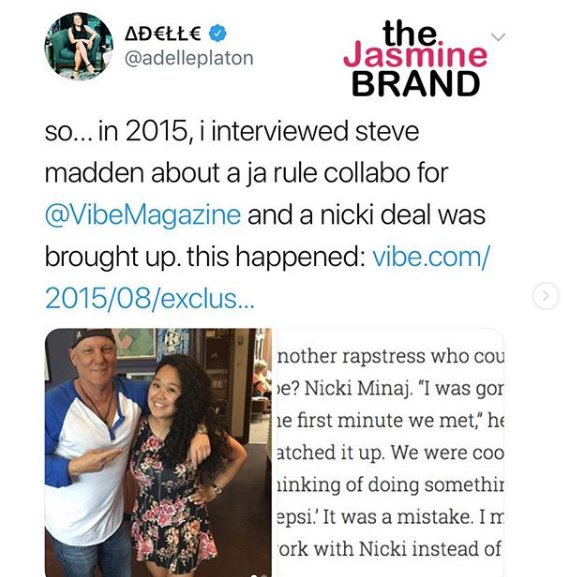Select the gray second carousel dot
The image size is (565, 577).
(264, 575)
